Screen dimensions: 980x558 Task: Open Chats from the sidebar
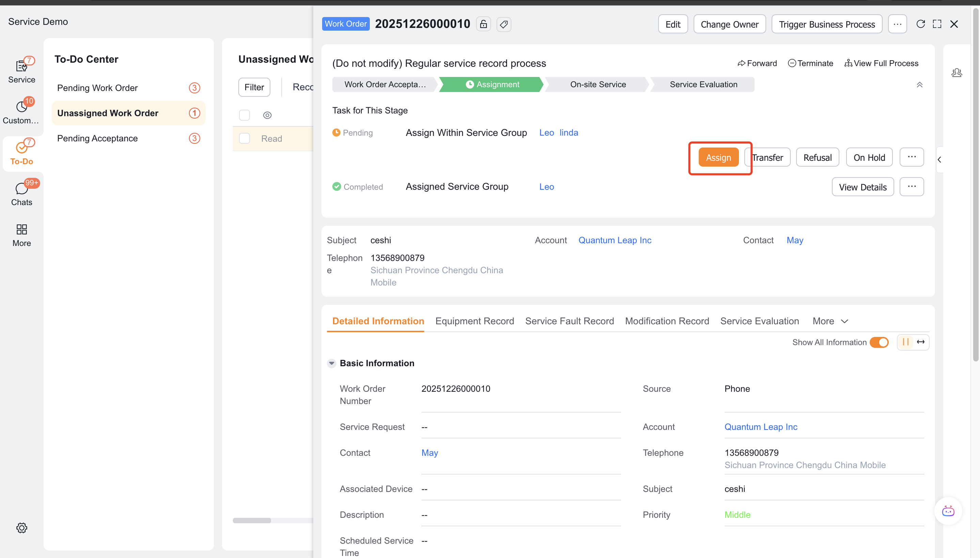click(x=21, y=193)
